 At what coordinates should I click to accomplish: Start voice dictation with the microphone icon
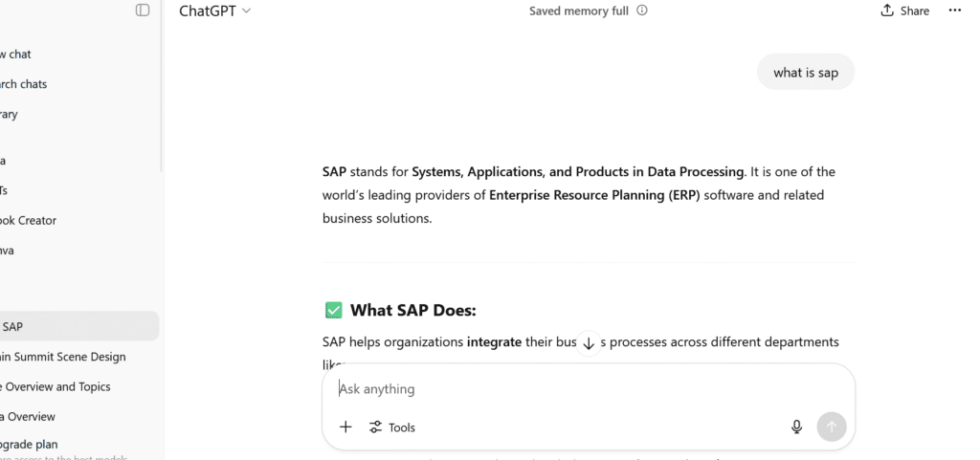(x=796, y=427)
